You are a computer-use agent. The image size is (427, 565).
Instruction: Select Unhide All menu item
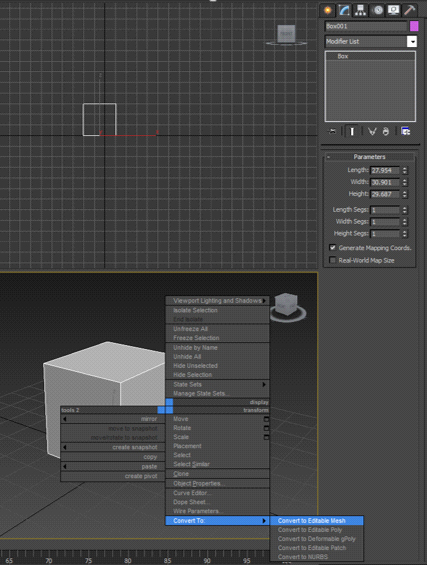coord(217,357)
